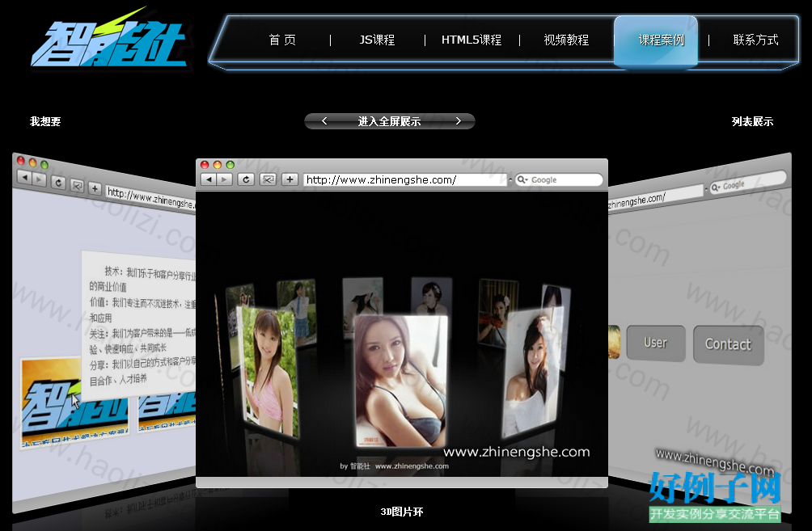812x531 pixels.
Task: Click reload icon in left browser window
Action: tap(58, 183)
